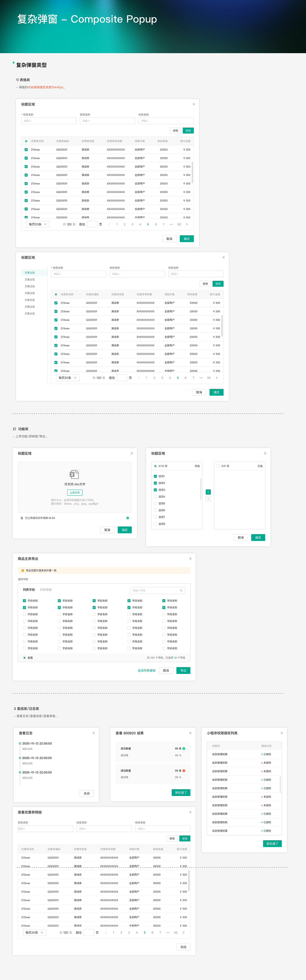
Task: Toggle the 全选 checkbox in the export dialog
Action: (x=24, y=657)
